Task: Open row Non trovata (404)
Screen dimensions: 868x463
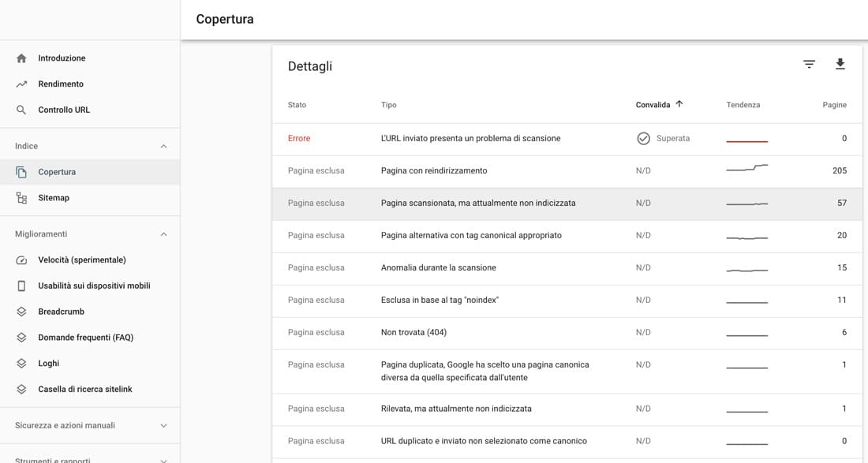Action: pyautogui.click(x=567, y=333)
